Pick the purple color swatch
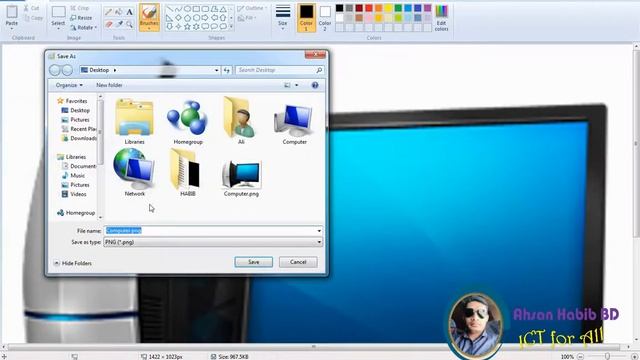 click(x=428, y=8)
